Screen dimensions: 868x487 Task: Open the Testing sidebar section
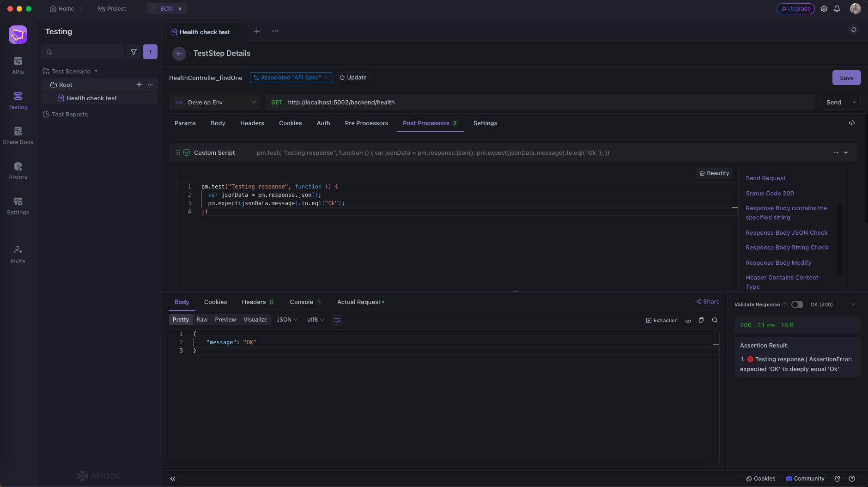tap(18, 101)
